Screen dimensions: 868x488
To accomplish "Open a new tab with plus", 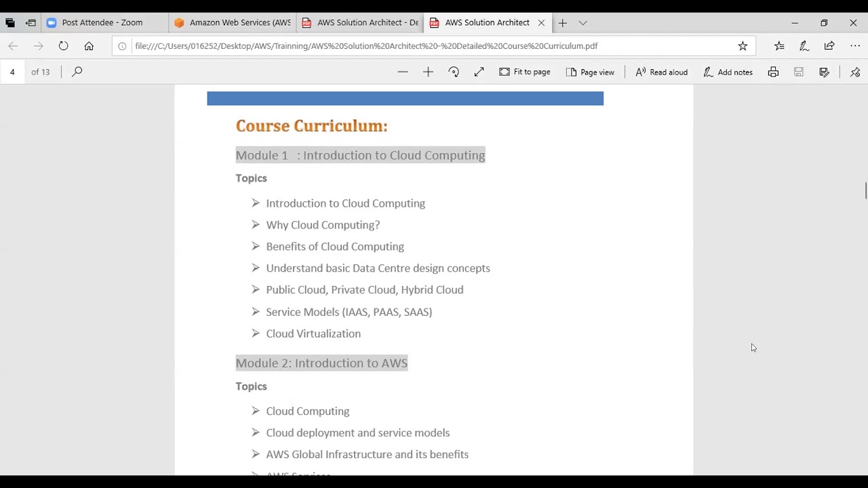I will click(562, 23).
